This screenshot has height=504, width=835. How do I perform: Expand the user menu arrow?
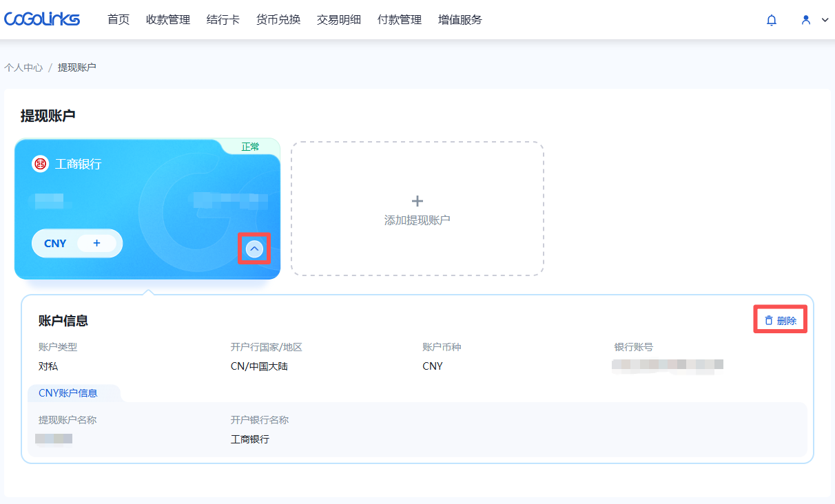[825, 20]
